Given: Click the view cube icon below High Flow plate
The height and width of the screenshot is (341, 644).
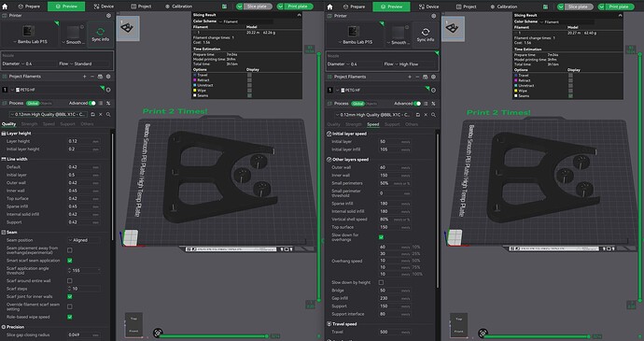Looking at the screenshot, I should pyautogui.click(x=455, y=236).
